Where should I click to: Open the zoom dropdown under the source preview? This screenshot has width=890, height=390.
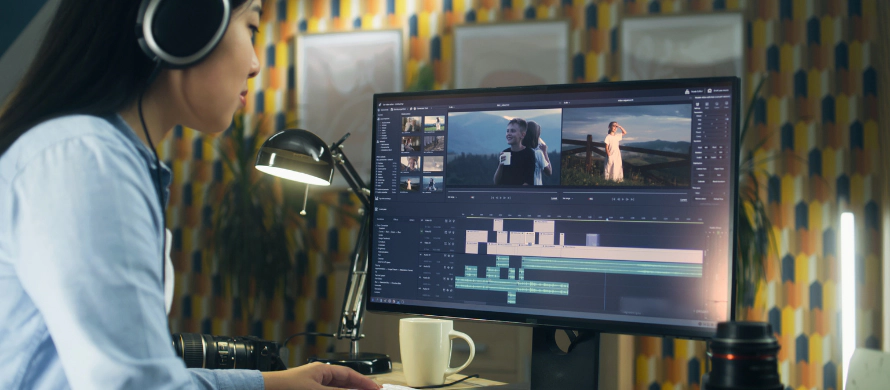452,198
